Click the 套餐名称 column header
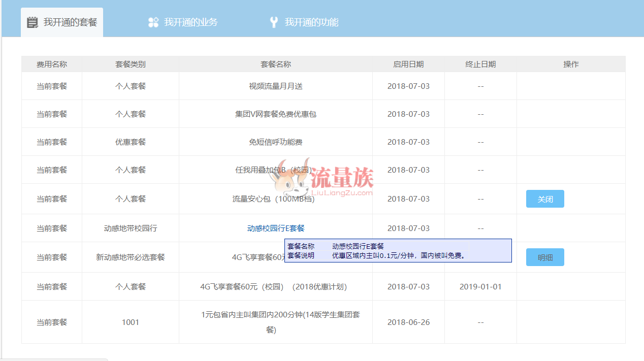 point(276,64)
